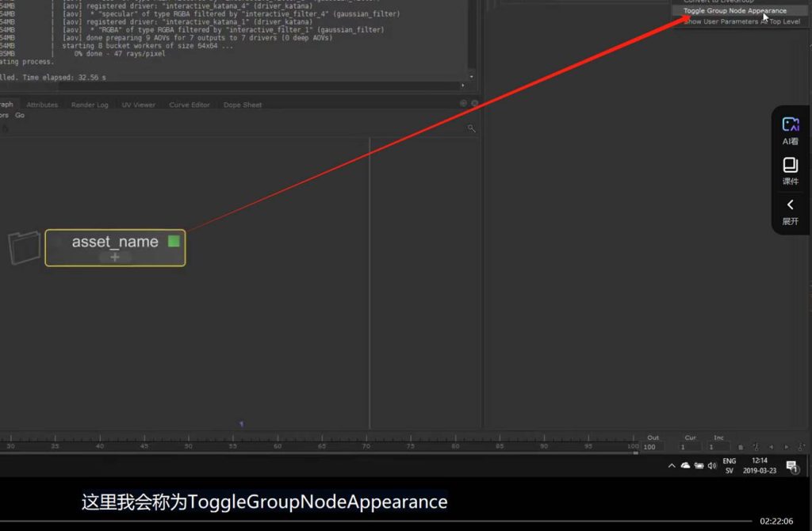
Task: Click the timeline Out frame field
Action: tap(653, 448)
